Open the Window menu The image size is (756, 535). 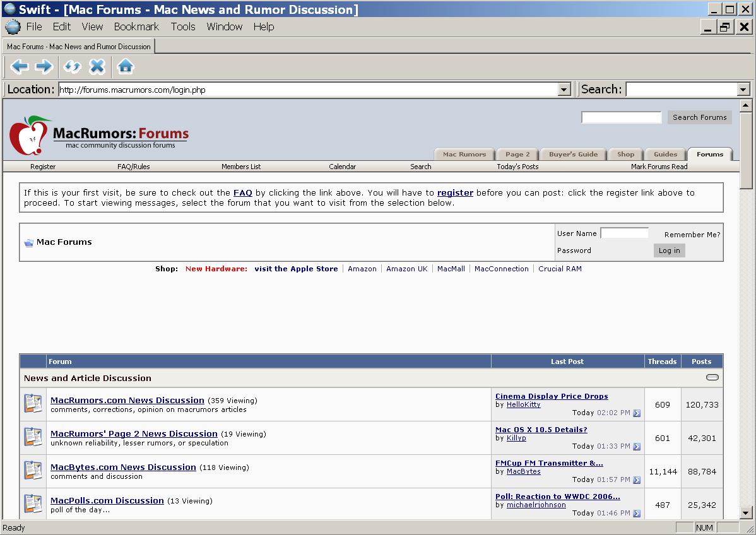[x=225, y=27]
